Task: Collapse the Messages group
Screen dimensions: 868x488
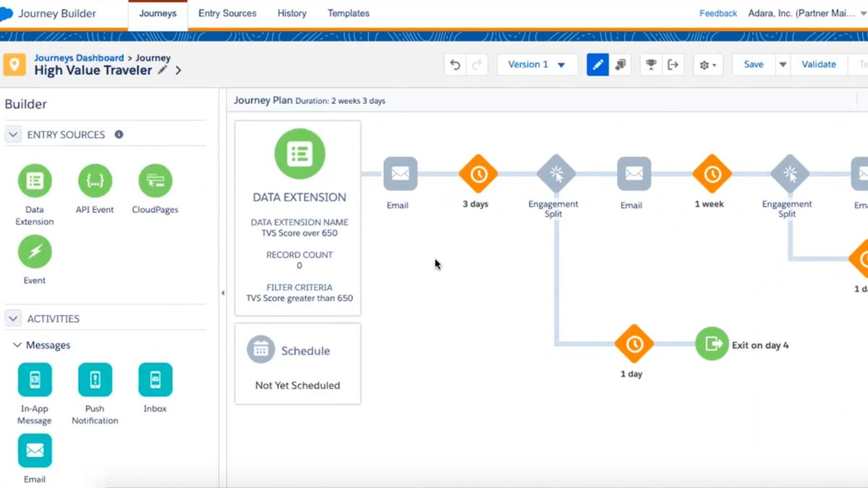Action: tap(17, 346)
